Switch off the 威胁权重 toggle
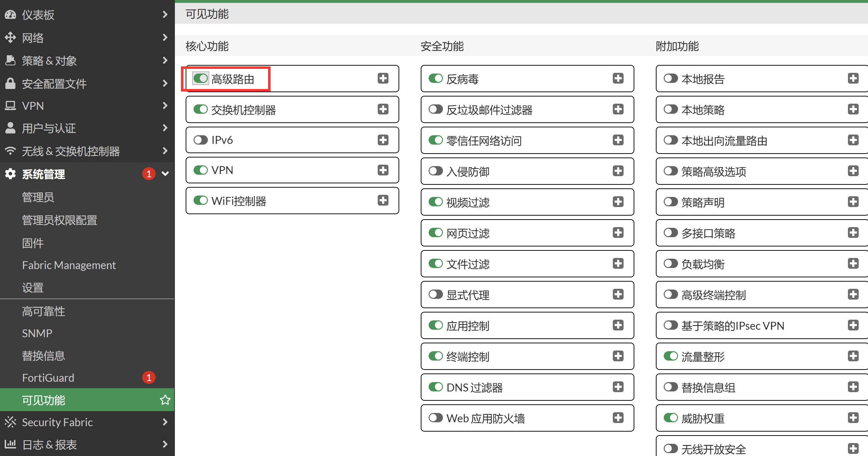 (x=671, y=418)
